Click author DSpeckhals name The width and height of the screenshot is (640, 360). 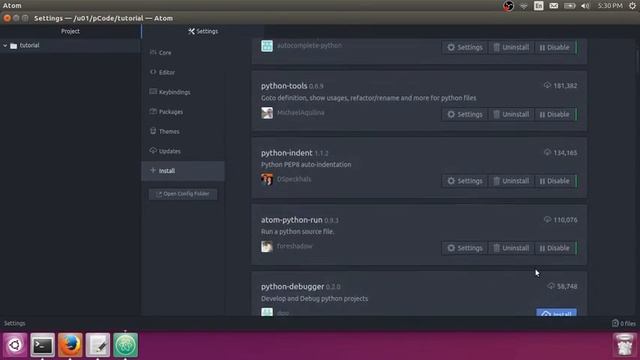[294, 179]
